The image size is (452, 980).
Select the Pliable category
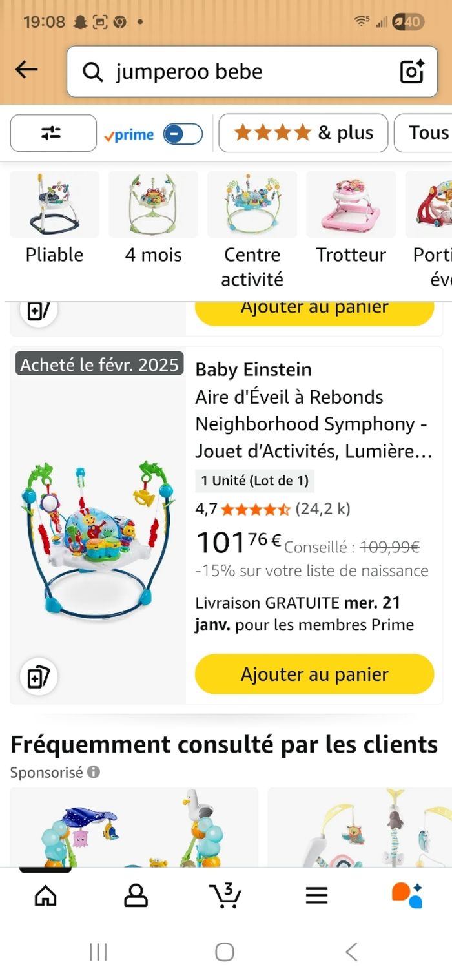(x=54, y=216)
